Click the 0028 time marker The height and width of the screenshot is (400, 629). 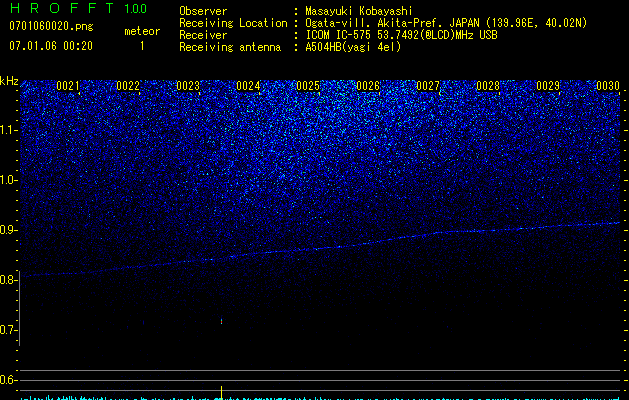coord(488,86)
